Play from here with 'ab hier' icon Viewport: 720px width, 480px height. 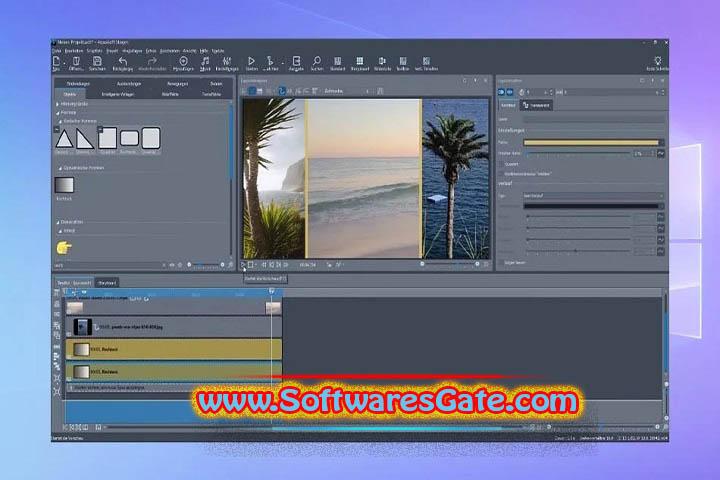[x=270, y=63]
